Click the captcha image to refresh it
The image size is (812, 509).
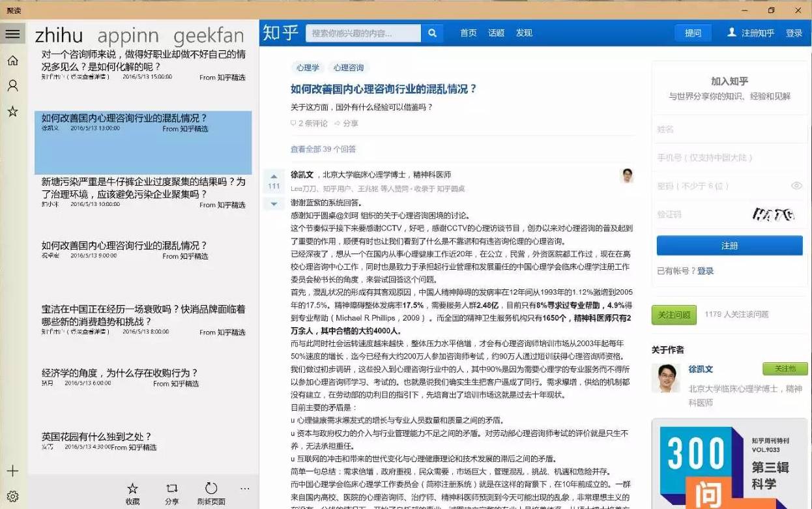coord(774,214)
